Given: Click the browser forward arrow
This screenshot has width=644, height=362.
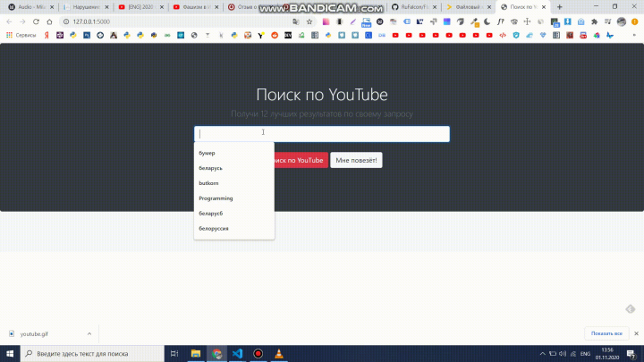Looking at the screenshot, I should 22,21.
